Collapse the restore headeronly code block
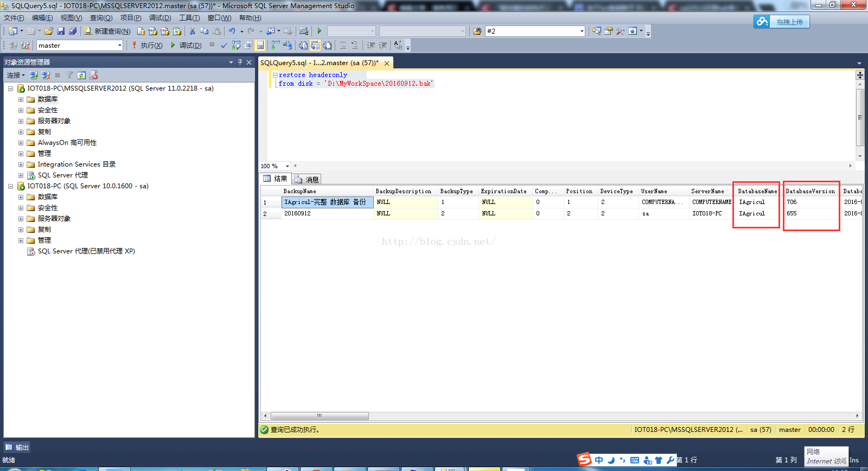The image size is (868, 471). [x=275, y=75]
